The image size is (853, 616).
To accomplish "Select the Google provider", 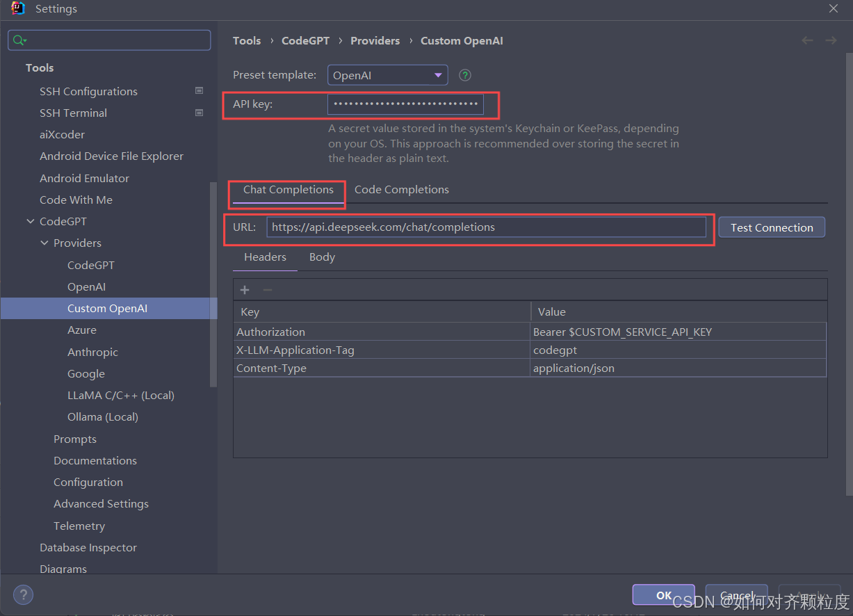I will pos(86,373).
